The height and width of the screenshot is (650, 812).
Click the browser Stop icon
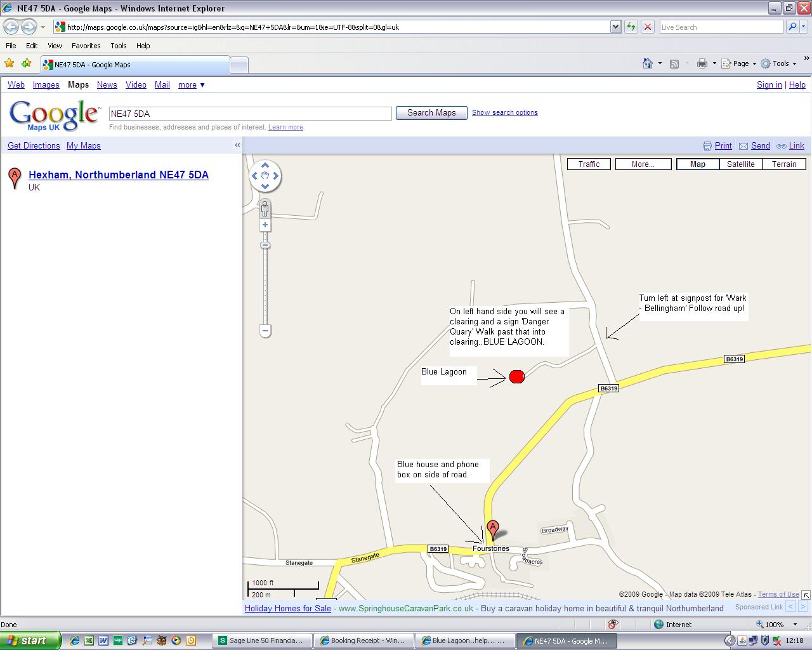click(647, 27)
